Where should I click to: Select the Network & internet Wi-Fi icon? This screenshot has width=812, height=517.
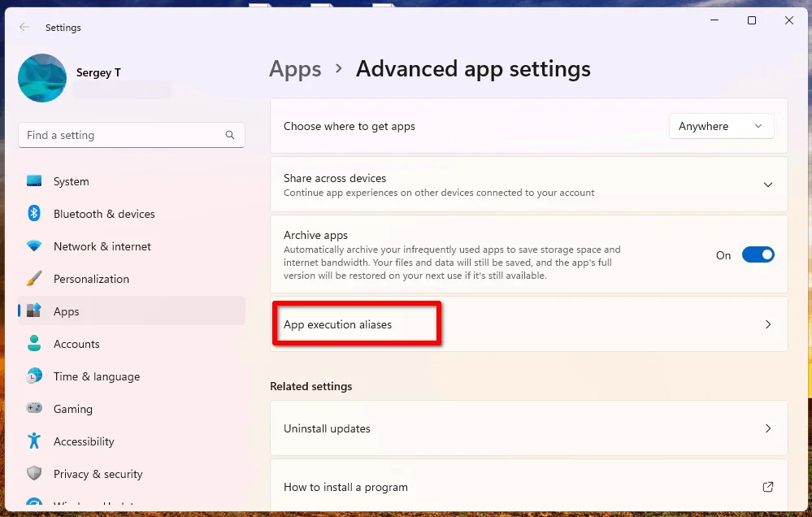[34, 246]
